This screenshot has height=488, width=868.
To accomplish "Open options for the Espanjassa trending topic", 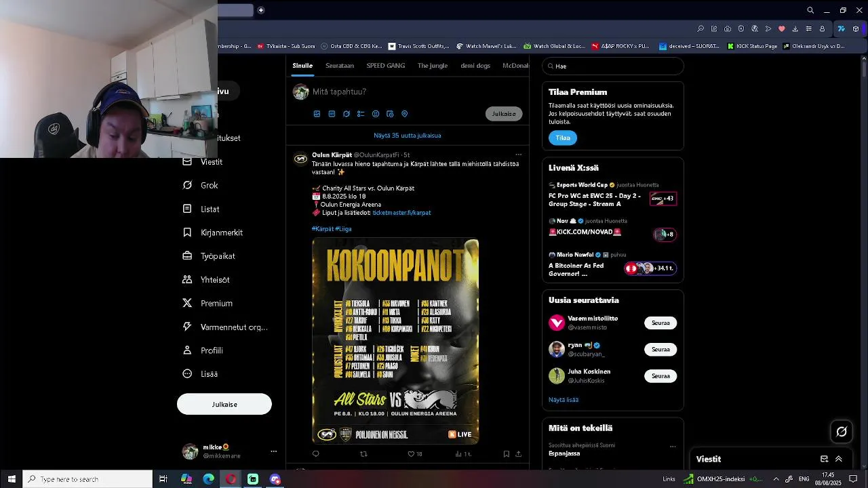I will [673, 447].
